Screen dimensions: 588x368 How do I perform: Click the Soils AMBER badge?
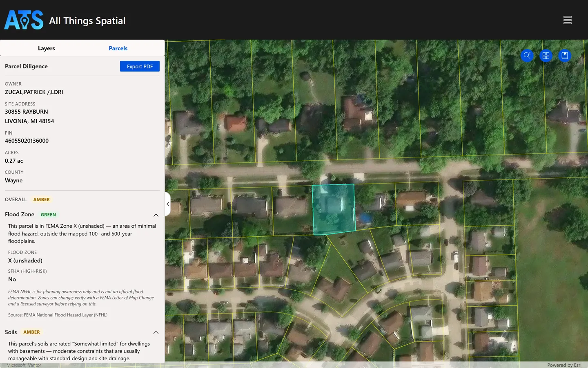[x=31, y=332]
